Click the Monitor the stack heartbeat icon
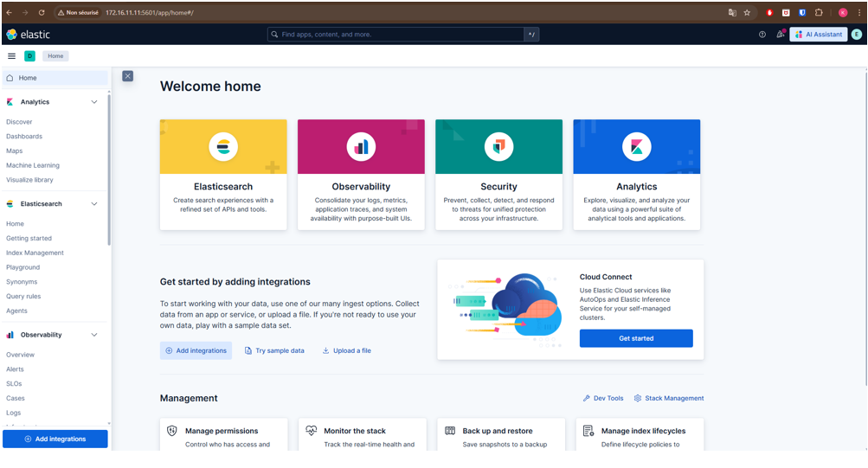The height and width of the screenshot is (468, 868). [x=311, y=431]
